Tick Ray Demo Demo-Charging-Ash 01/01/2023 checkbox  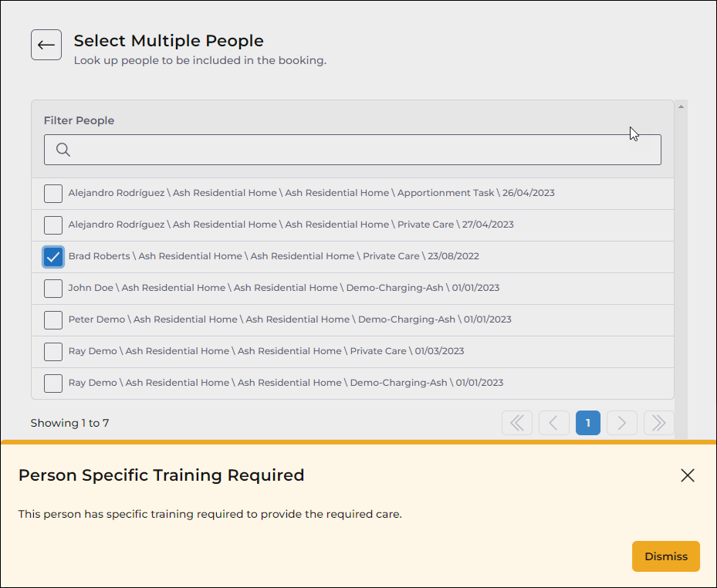coord(53,384)
